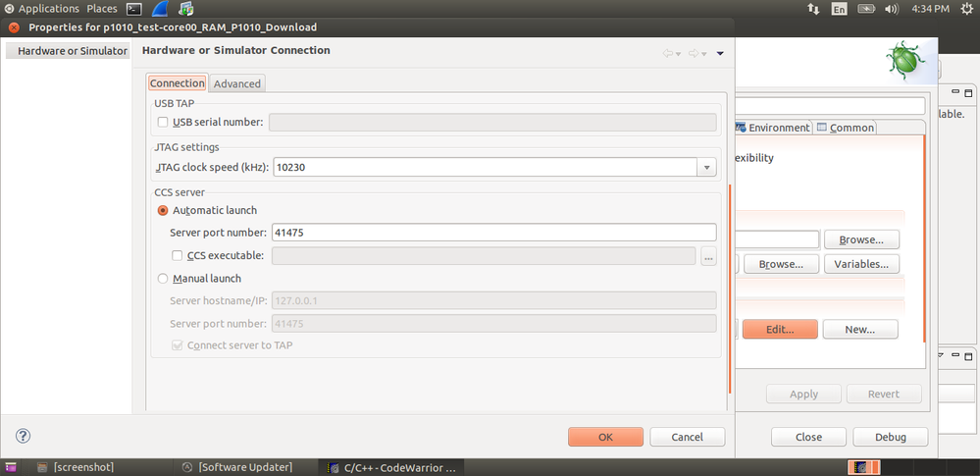980x476 pixels.
Task: Click the Automatic launch Server port number field
Action: click(x=493, y=233)
